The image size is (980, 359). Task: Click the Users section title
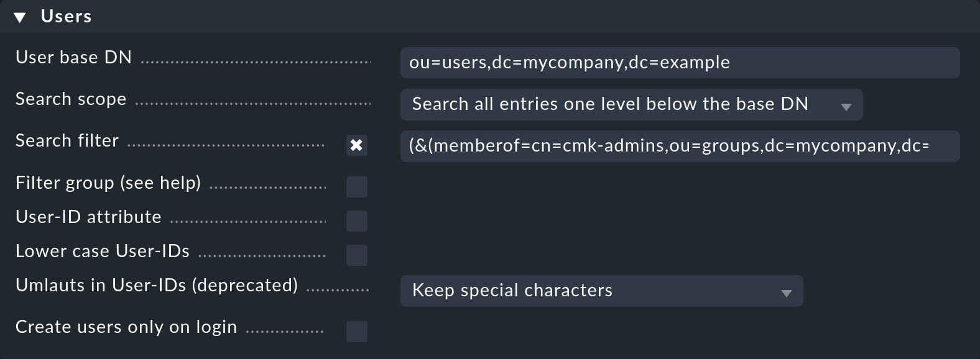click(66, 16)
